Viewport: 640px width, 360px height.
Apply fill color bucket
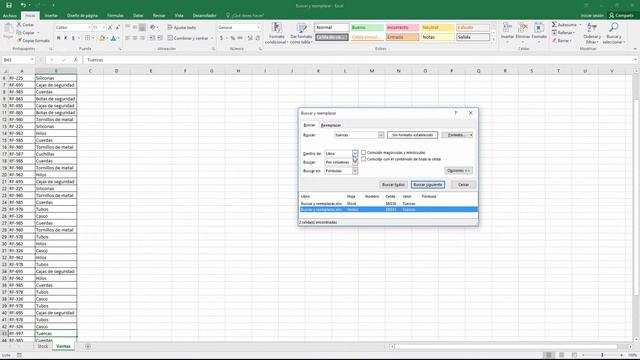[102, 38]
